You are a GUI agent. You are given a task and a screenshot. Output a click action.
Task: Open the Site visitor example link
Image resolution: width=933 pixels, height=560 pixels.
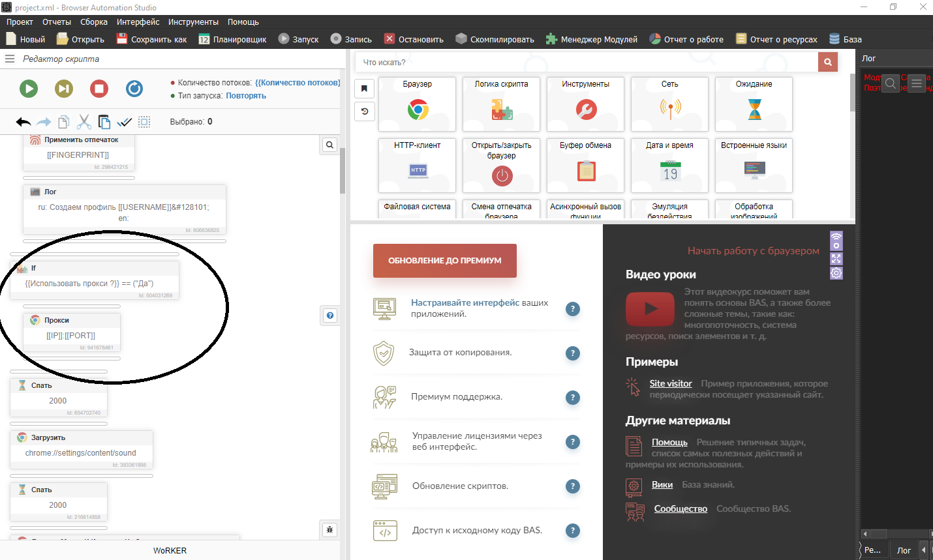(671, 383)
